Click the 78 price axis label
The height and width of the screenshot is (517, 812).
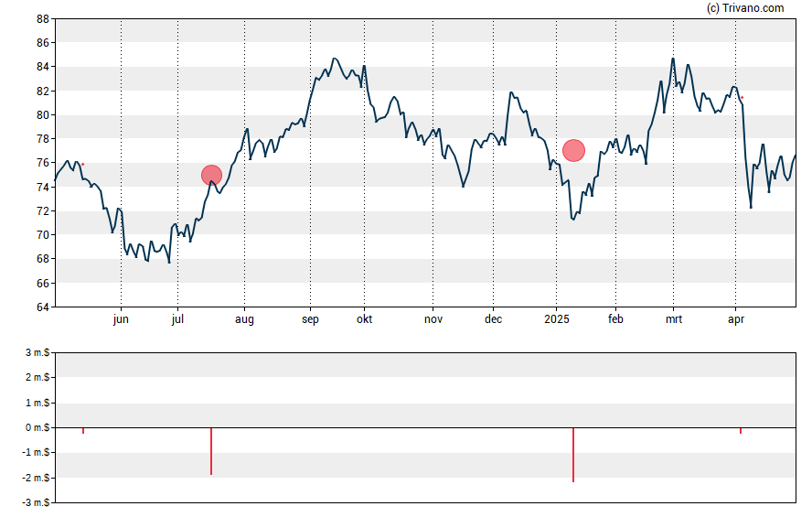42,139
